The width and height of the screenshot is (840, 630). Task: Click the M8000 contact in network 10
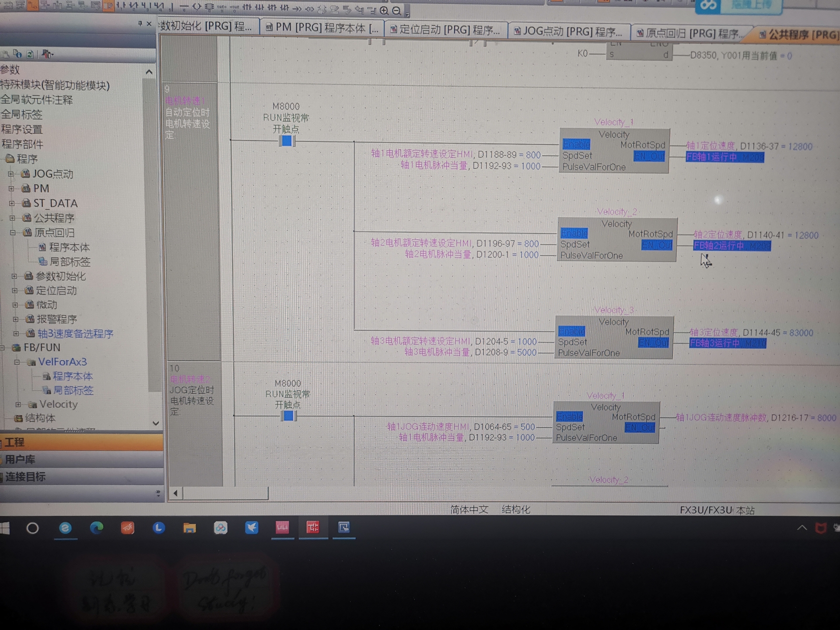point(288,416)
